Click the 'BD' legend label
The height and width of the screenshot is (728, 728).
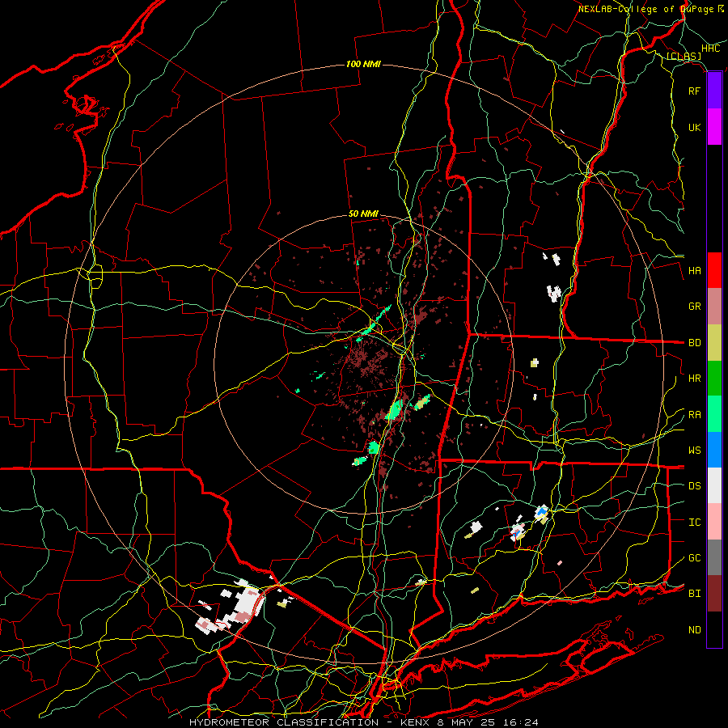(x=694, y=343)
